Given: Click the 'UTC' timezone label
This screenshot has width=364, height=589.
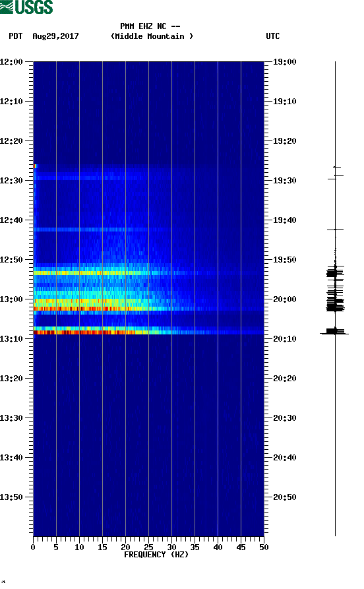Looking at the screenshot, I should click(x=273, y=36).
